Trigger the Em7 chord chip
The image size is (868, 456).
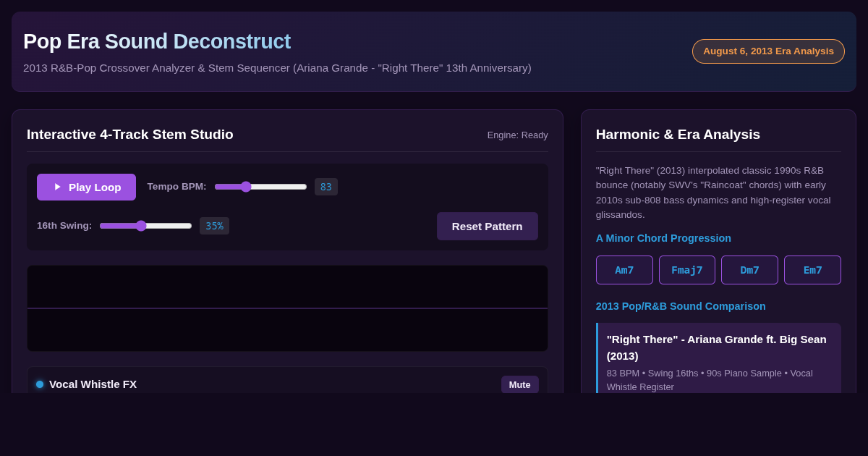click(x=812, y=270)
